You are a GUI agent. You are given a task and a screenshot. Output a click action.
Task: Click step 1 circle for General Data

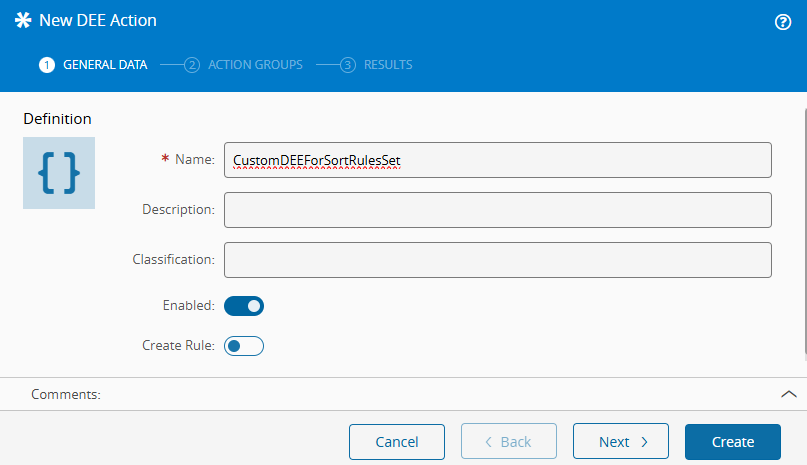pos(46,65)
